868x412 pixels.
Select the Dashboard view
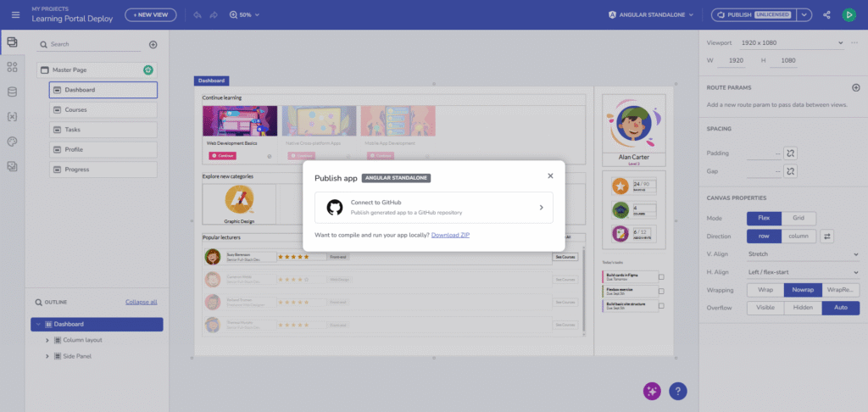pyautogui.click(x=103, y=90)
